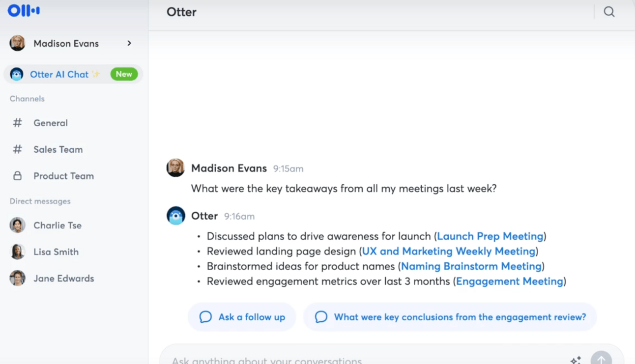Open the Naming Brainstorm Meeting link
Viewport: 635px width, 364px height.
(x=471, y=266)
